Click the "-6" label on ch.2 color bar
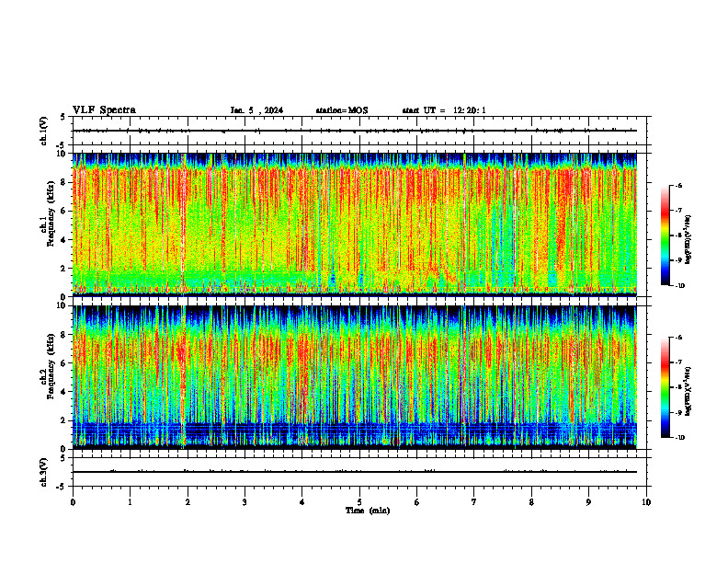Screen dimensions: 728x563 tap(679, 338)
